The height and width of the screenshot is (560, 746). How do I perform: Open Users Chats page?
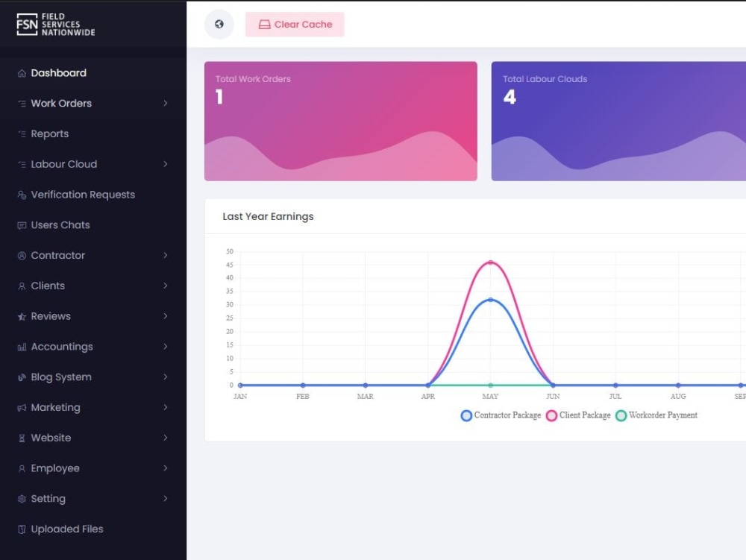[x=93, y=225]
